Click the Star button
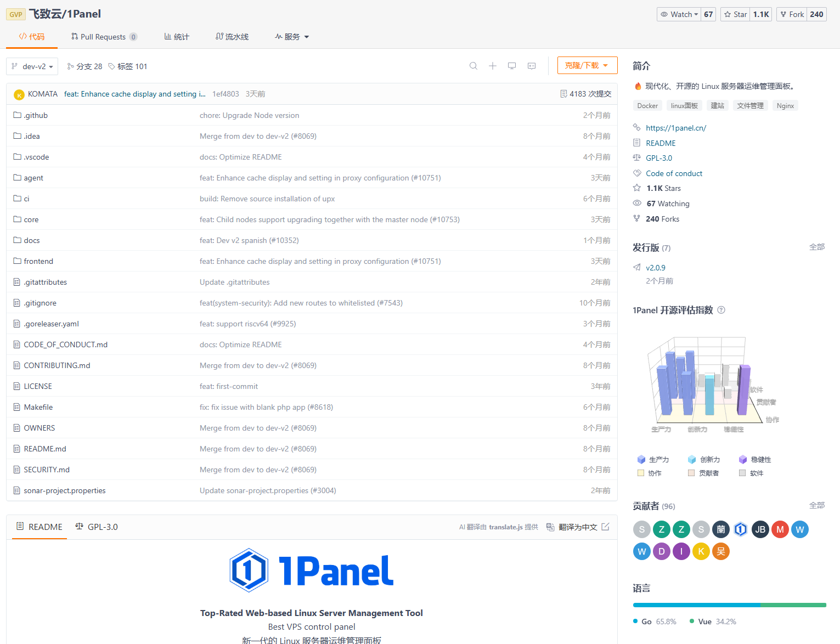The width and height of the screenshot is (840, 644). tap(735, 14)
